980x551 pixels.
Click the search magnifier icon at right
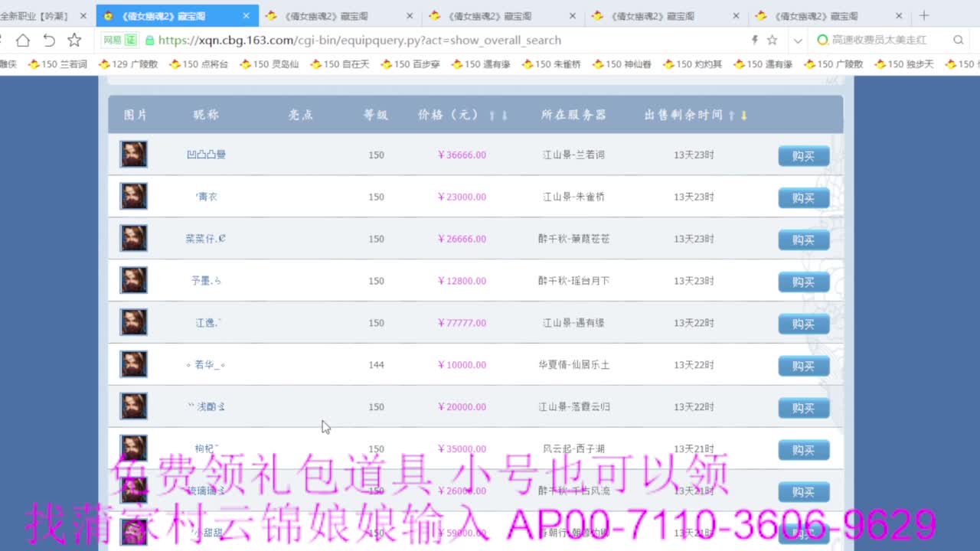coord(958,40)
